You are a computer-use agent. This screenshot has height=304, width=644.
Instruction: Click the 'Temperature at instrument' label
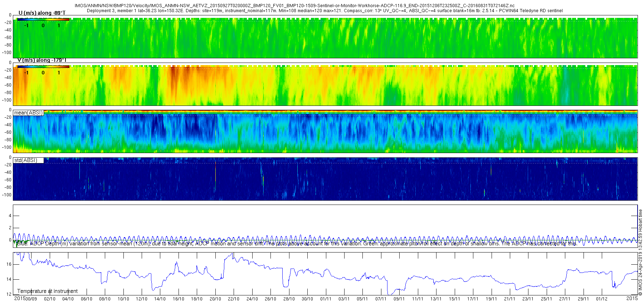pos(48,291)
